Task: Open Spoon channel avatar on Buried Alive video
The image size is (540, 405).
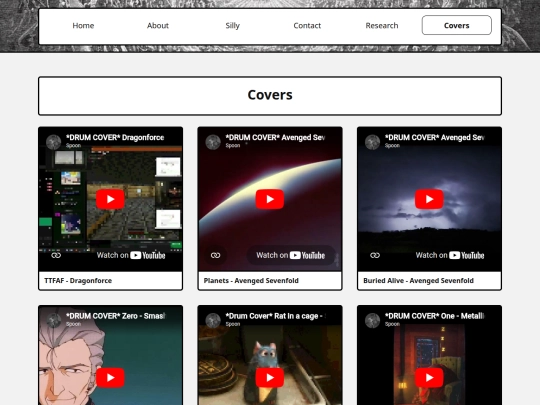Action: [x=373, y=142]
